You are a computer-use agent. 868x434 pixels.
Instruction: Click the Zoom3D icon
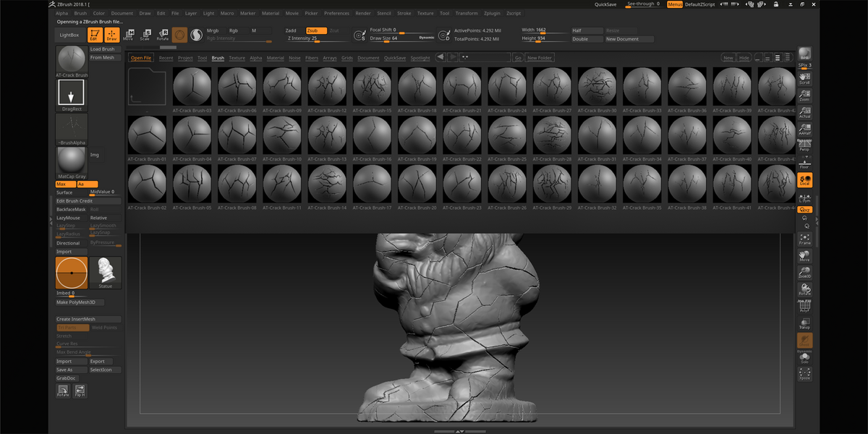click(804, 272)
